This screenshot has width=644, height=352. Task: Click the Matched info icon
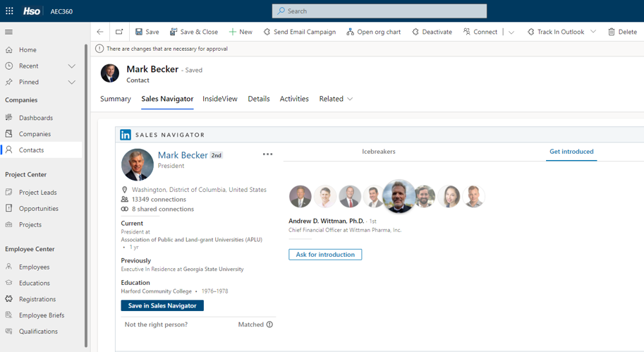click(269, 324)
